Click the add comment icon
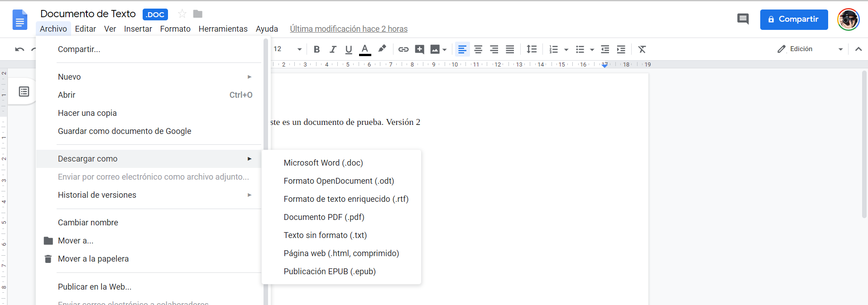This screenshot has width=868, height=305. [x=420, y=49]
